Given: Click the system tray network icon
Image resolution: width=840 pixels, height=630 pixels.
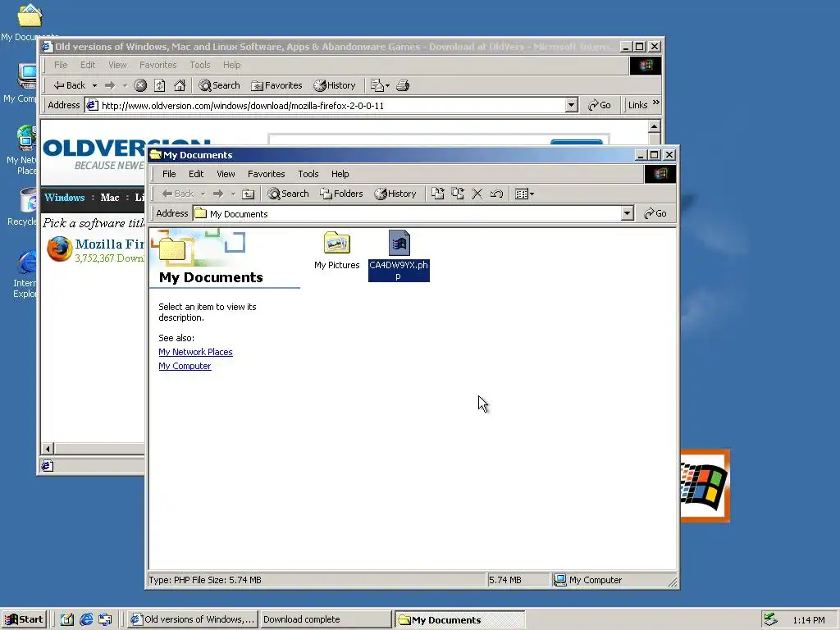Looking at the screenshot, I should [x=770, y=620].
